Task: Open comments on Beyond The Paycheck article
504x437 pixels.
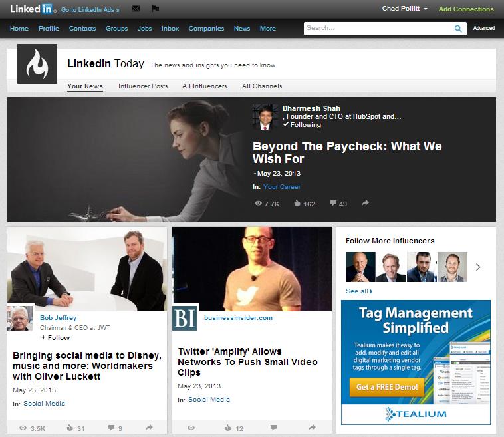Action: 333,203
